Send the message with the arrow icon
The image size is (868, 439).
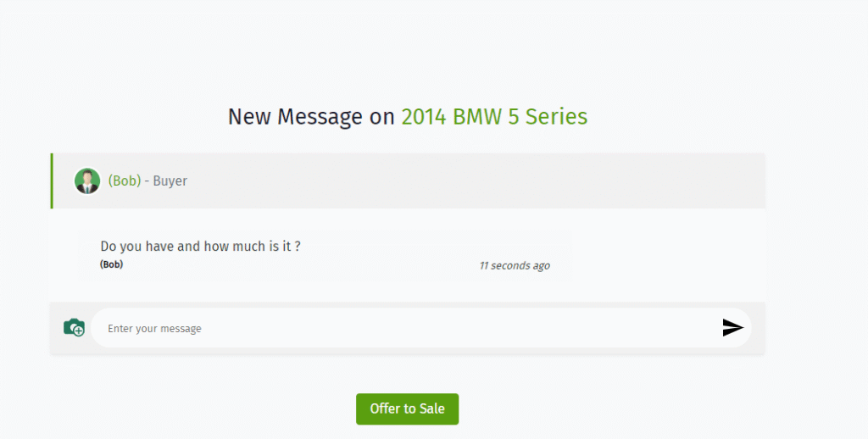pyautogui.click(x=732, y=328)
